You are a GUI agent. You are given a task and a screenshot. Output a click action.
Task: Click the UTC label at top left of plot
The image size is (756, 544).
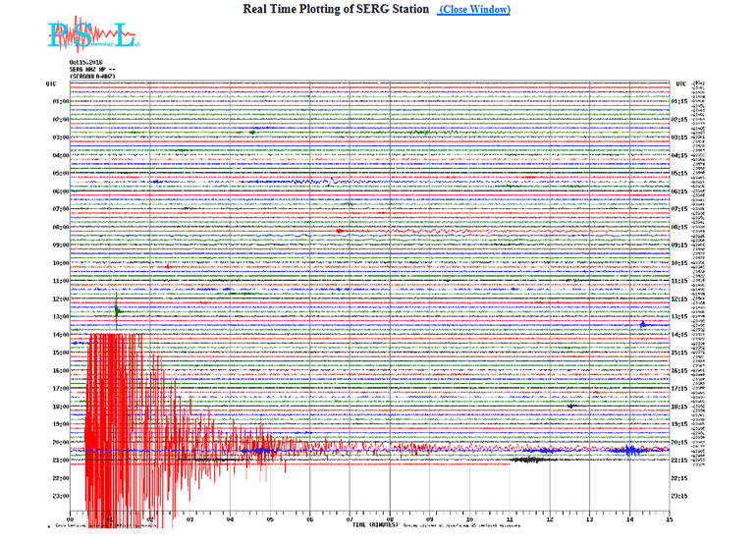click(x=51, y=83)
